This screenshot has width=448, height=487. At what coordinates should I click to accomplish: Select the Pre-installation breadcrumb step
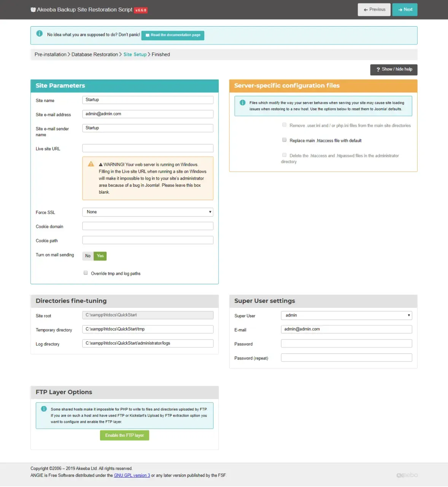coord(50,54)
